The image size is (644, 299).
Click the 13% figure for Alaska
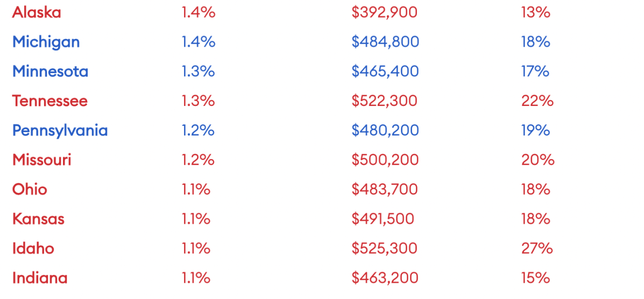[x=535, y=12]
